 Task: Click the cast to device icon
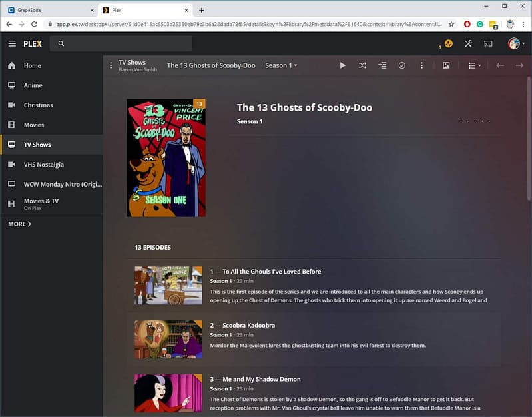coord(488,43)
